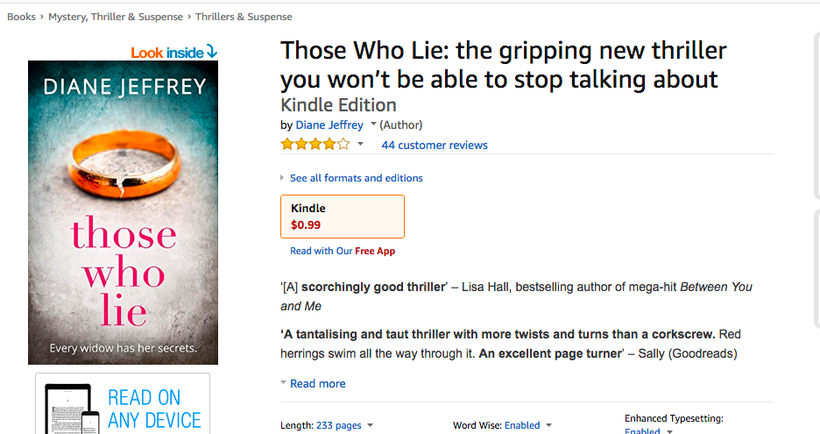Open Diane Jeffrey author page link
820x434 pixels.
click(329, 125)
